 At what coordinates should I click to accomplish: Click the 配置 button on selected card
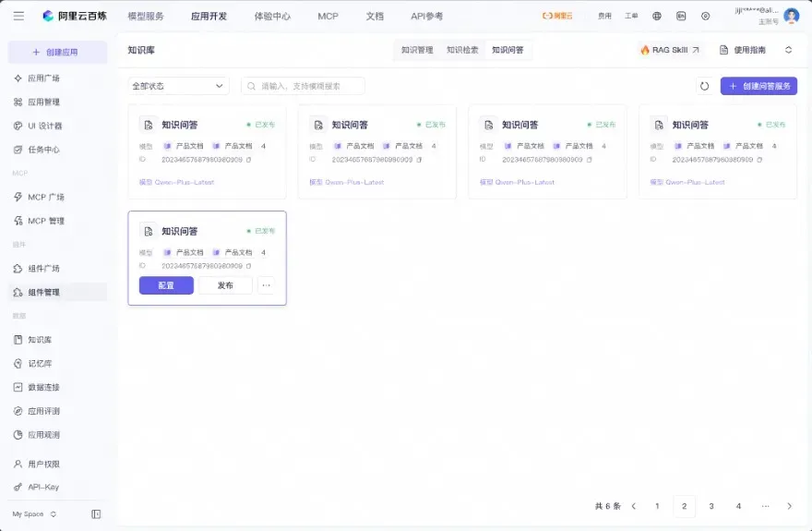point(166,285)
